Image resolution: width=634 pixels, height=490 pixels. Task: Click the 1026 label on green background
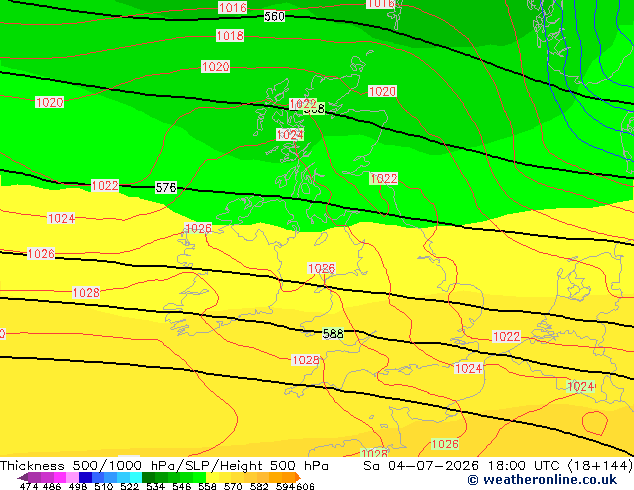pyautogui.click(x=445, y=444)
